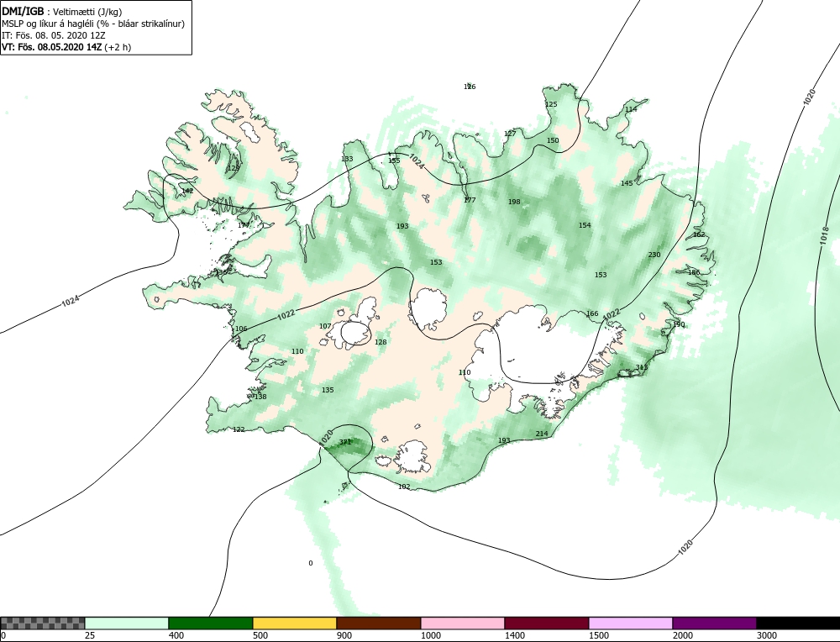Click the dark maroon 1400–1500 legend swatch
The image size is (840, 642).
(x=547, y=623)
